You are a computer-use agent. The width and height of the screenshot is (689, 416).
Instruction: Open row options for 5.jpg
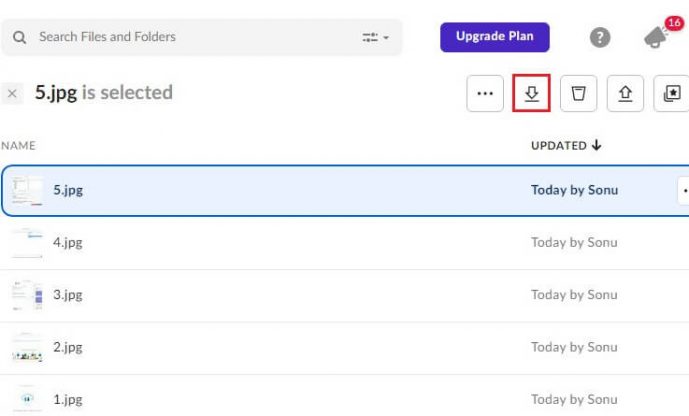(684, 190)
